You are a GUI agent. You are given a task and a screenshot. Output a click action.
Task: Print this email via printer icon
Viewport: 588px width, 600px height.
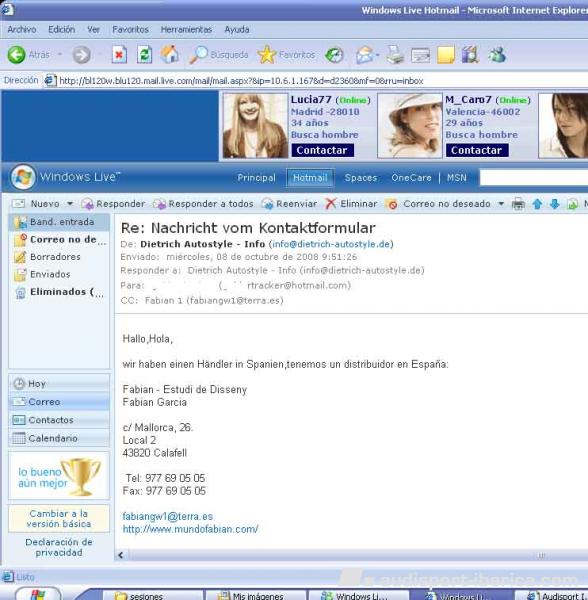pyautogui.click(x=518, y=204)
